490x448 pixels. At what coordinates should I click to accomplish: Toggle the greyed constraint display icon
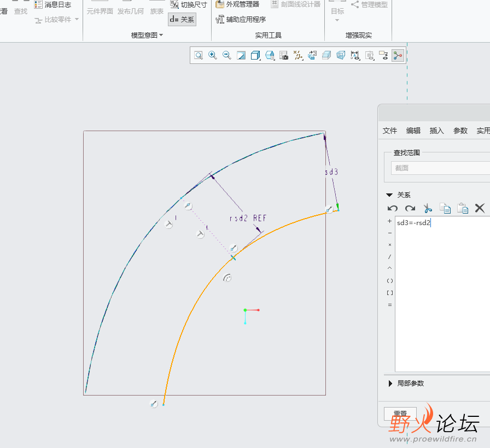point(369,56)
